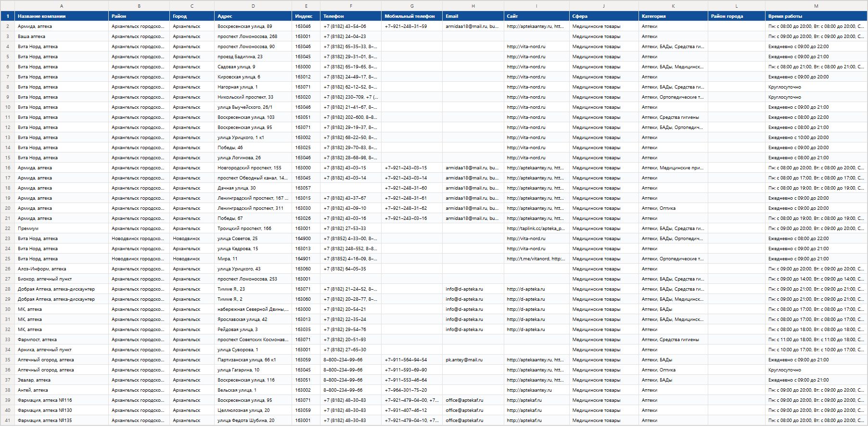
Task: Select the 'Алоэ-Информ, аптека' cell
Action: 62,269
